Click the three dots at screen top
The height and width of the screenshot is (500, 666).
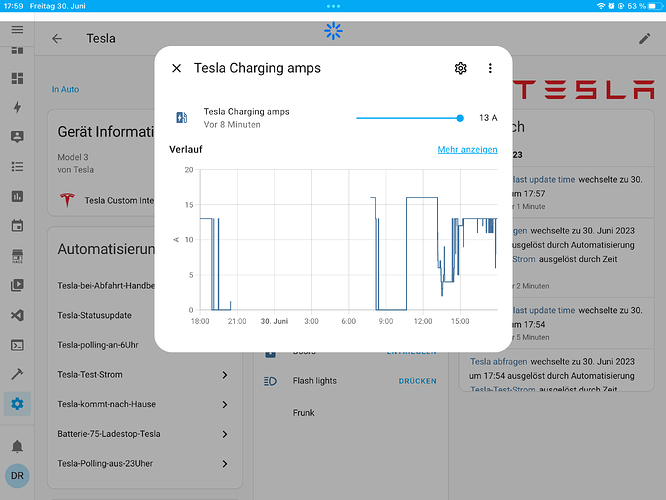333,6
